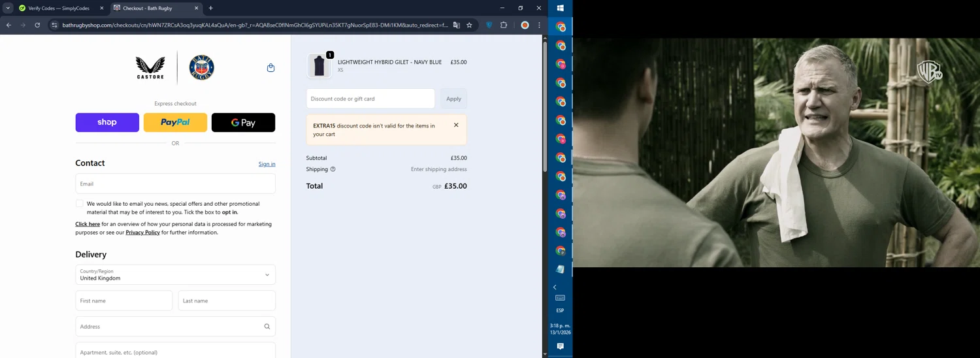Choose PayPal express checkout
This screenshot has width=980, height=358.
175,122
